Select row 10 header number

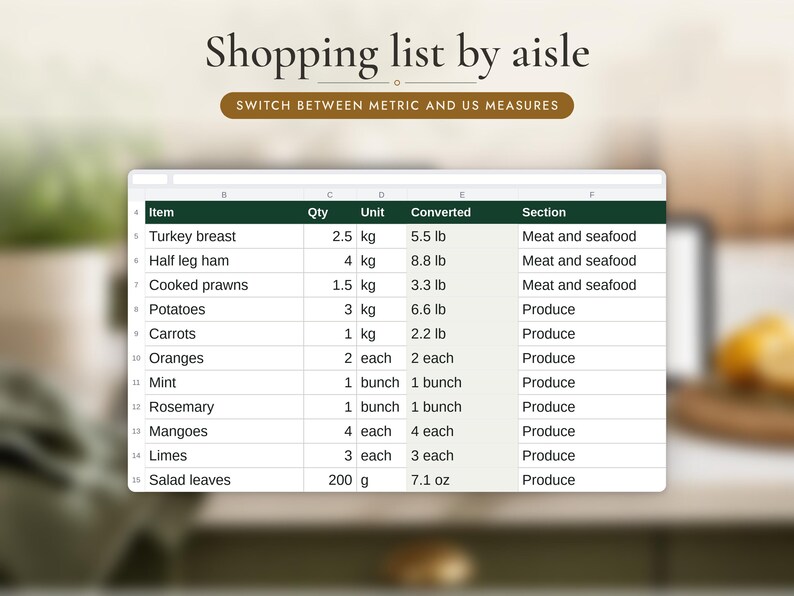click(x=136, y=358)
